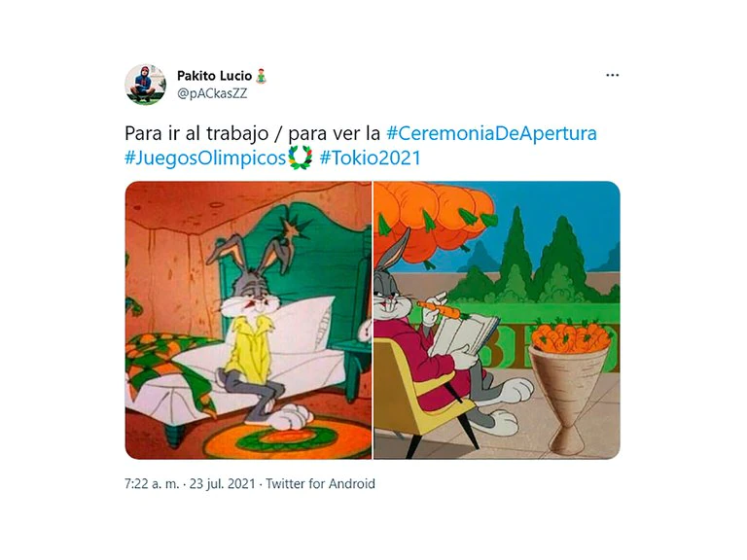Click the 7:22 a. m. timestamp
Screen dimensions: 747x560
[152, 484]
